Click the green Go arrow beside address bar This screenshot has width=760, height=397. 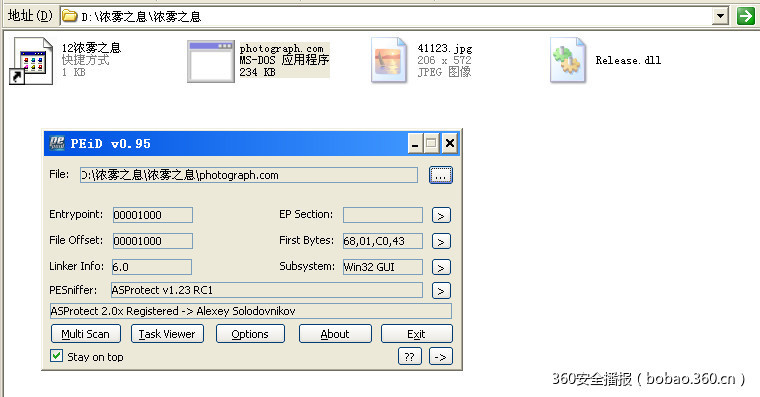point(745,16)
